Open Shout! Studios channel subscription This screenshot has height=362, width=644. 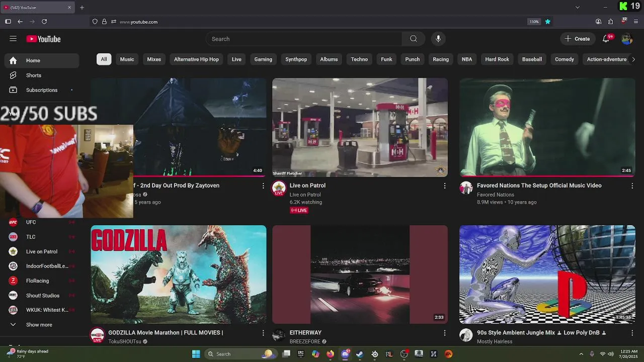42,296
